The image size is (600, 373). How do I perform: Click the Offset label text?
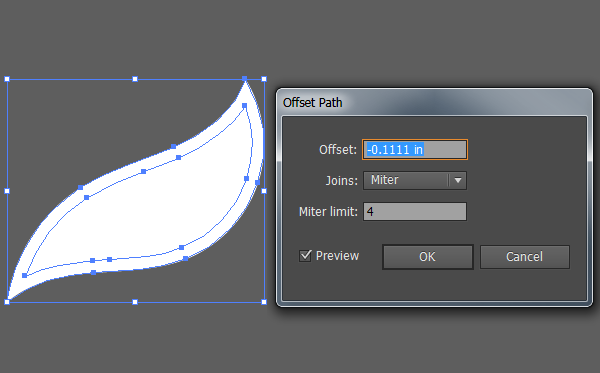(x=338, y=150)
